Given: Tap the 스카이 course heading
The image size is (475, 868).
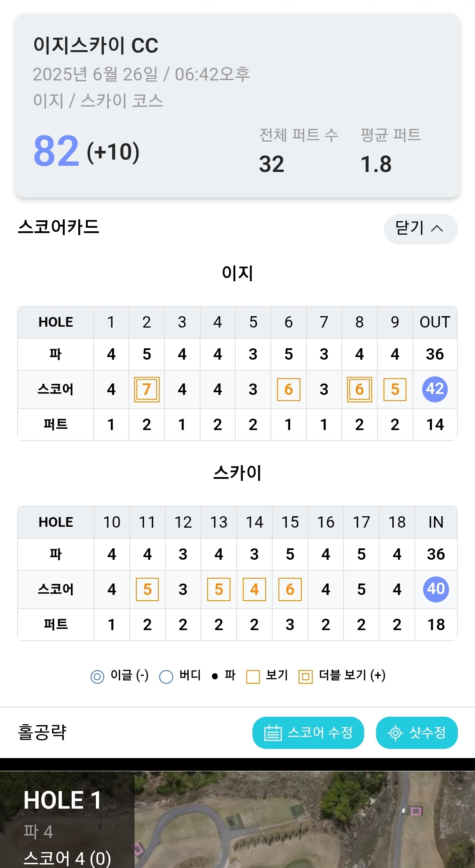Looking at the screenshot, I should coord(237,473).
